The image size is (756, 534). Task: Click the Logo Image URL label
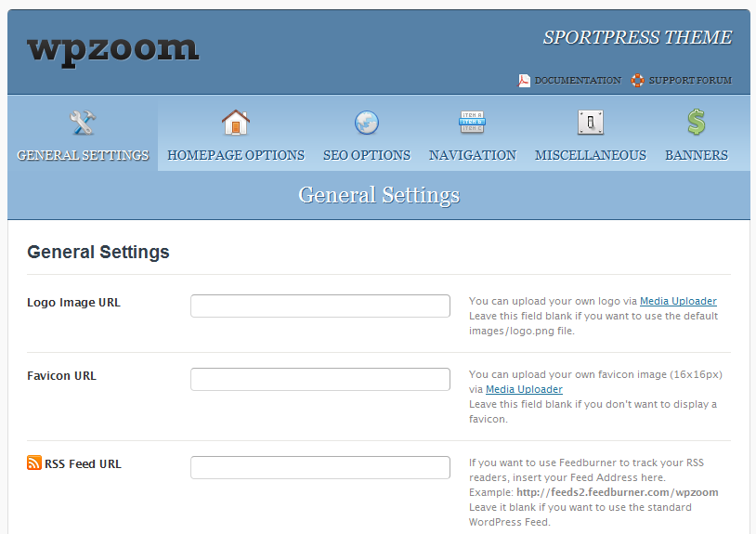[73, 303]
